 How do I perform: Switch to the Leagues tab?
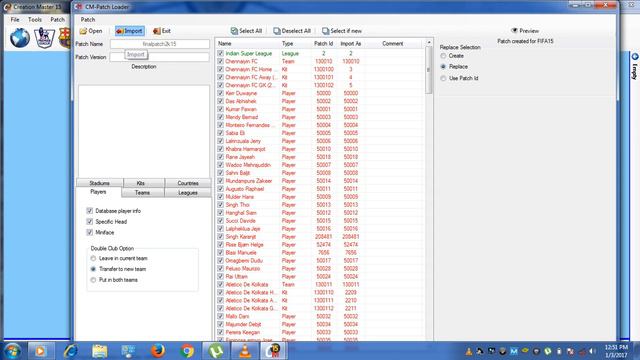click(188, 192)
